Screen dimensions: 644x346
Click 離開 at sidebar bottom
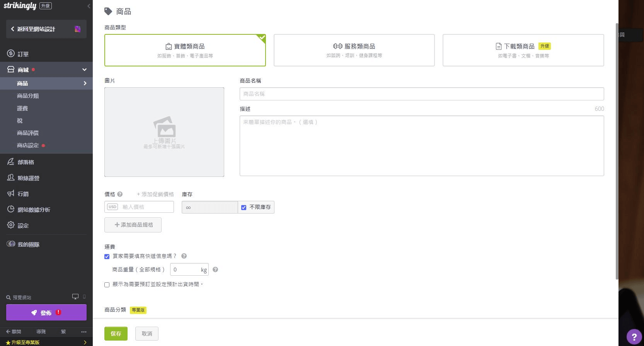pyautogui.click(x=14, y=332)
